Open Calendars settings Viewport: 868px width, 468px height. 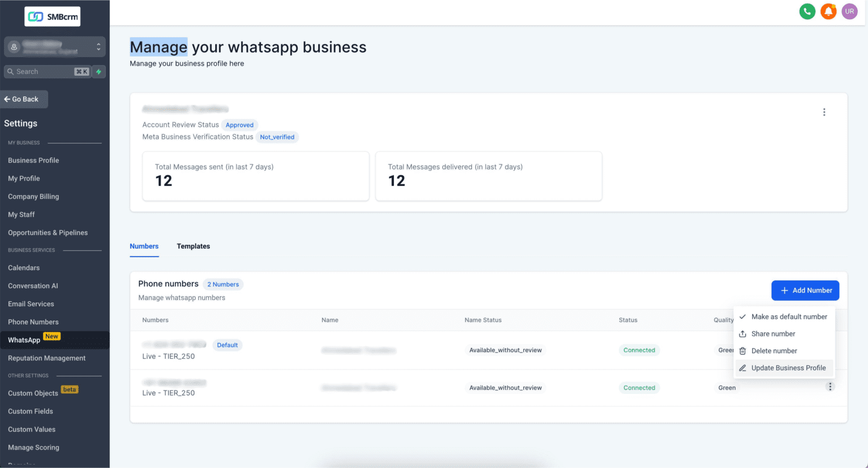tap(24, 268)
